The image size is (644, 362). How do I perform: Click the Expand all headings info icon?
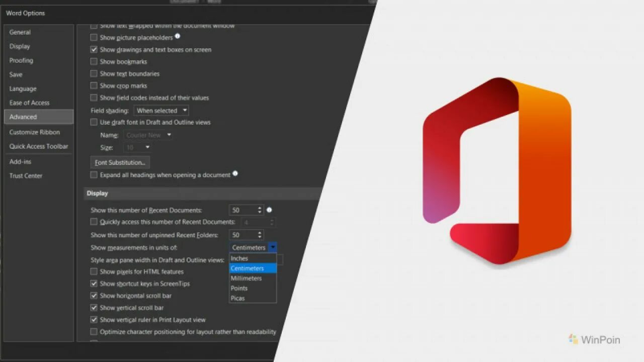235,174
